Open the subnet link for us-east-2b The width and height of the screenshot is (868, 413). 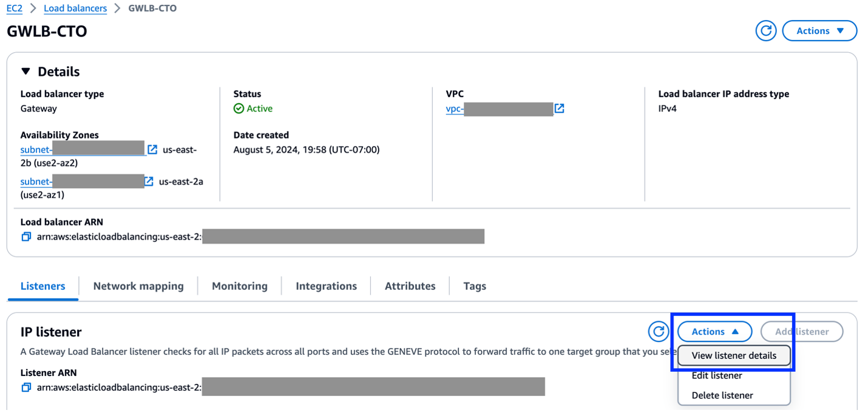coord(83,149)
